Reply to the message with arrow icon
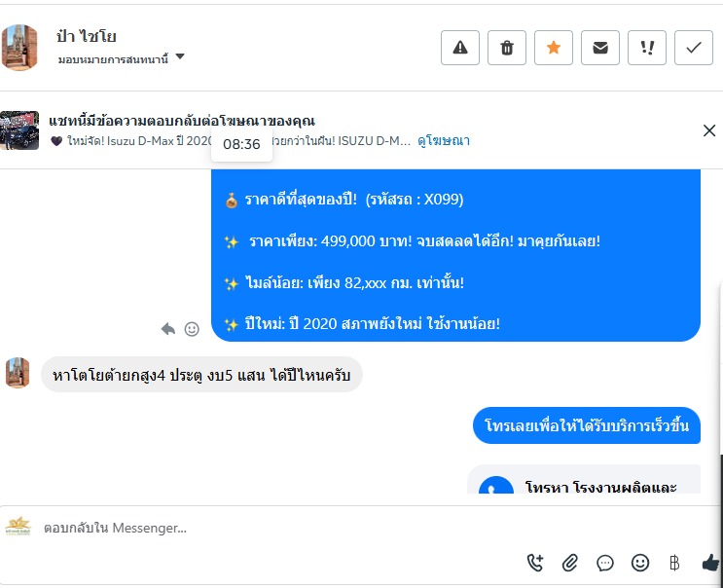This screenshot has width=723, height=588. 168,329
